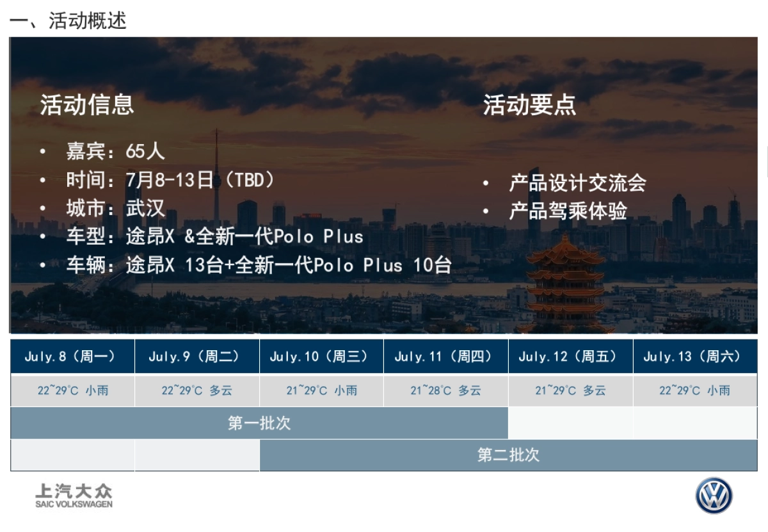Click the bullet beside 车型 entry
The height and width of the screenshot is (532, 768).
pyautogui.click(x=44, y=237)
